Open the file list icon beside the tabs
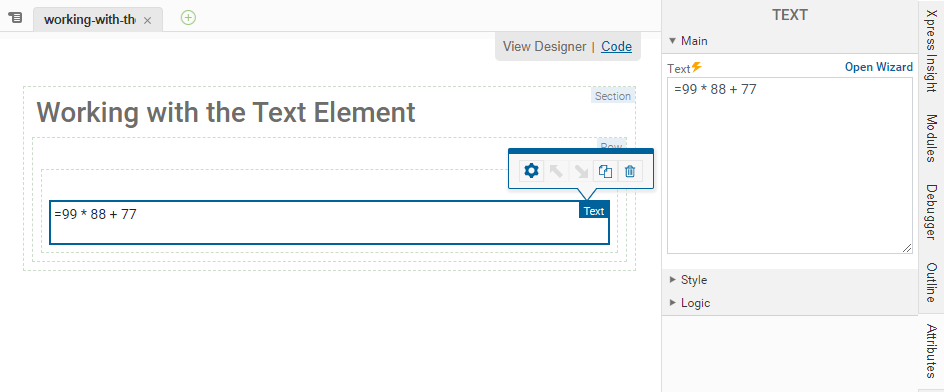Screen dimensions: 944x392 [16, 18]
